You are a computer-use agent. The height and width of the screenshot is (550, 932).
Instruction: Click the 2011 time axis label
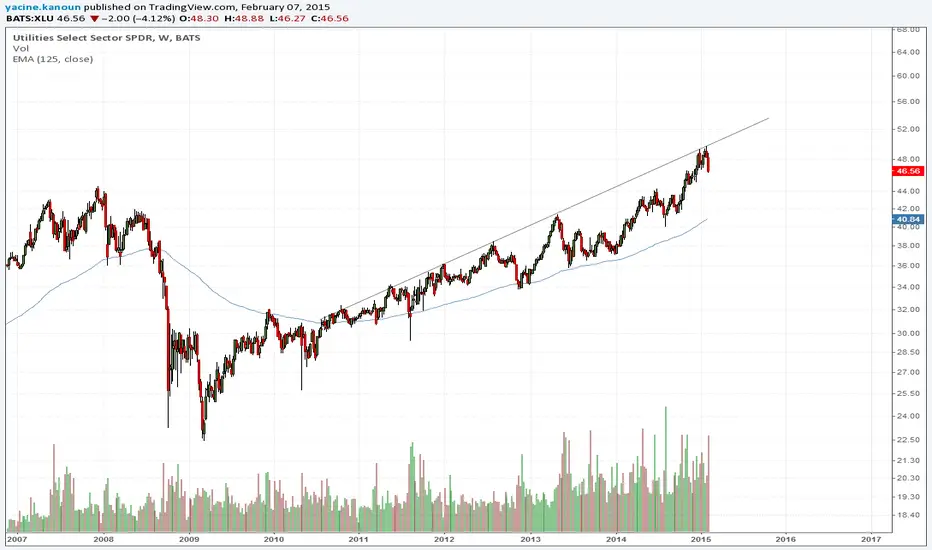[358, 539]
